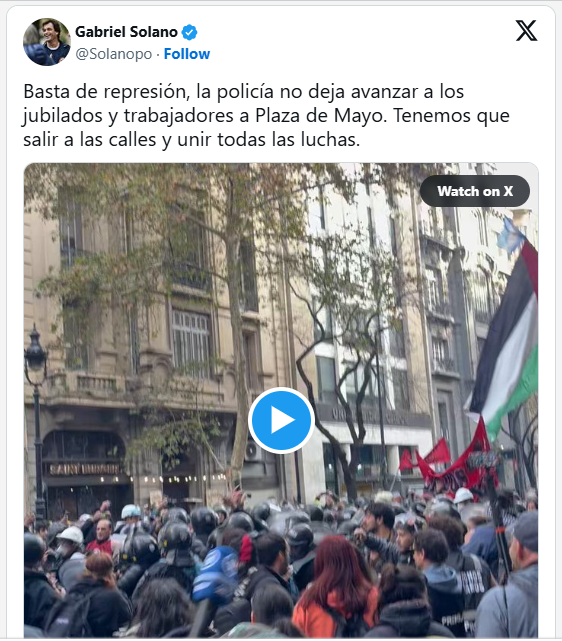Image resolution: width=562 pixels, height=641 pixels.
Task: Click the Palestinian flag in the video preview
Action: 506,335
